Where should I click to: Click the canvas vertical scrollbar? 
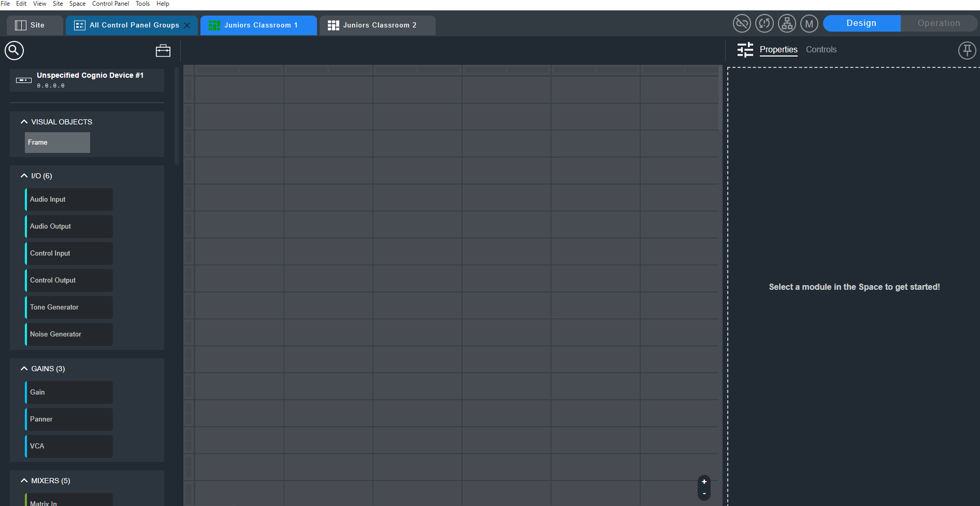(720, 98)
